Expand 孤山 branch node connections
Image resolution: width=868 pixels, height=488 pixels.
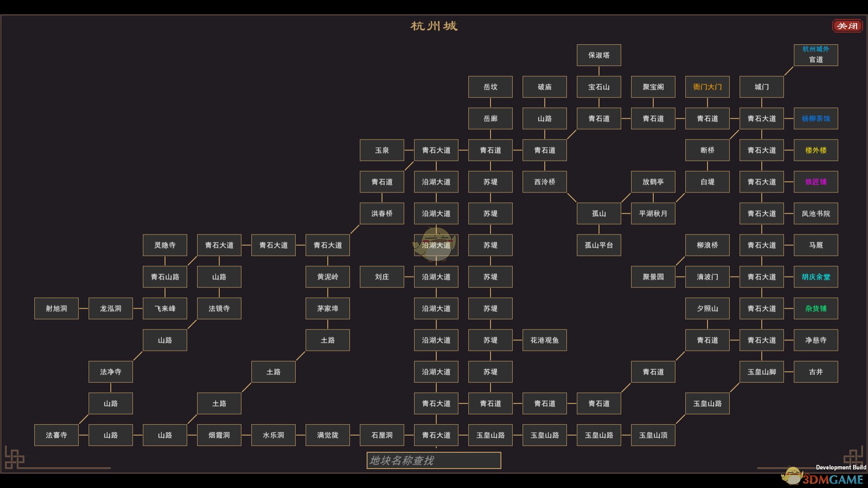point(597,213)
